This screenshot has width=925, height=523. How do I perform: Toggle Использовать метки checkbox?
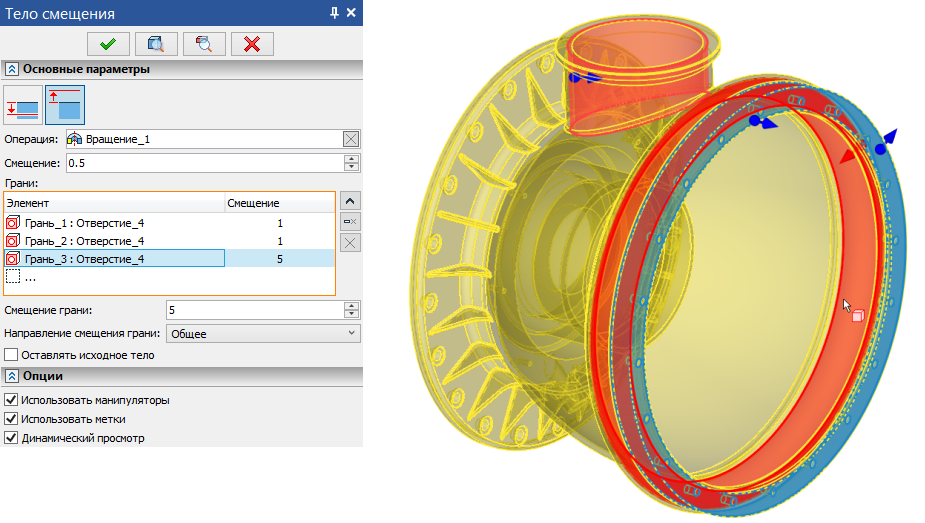click(x=11, y=419)
